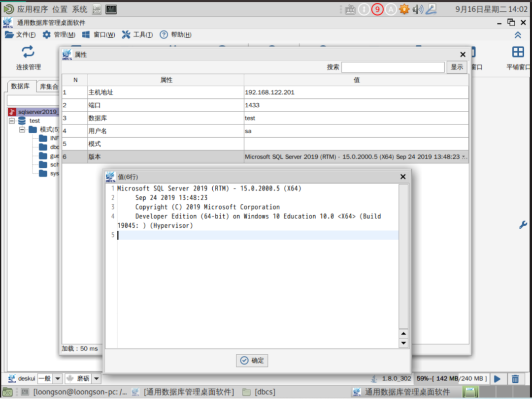This screenshot has width=532, height=399.
Task: Collapse the 模式(5) schema folder
Action: [22, 129]
